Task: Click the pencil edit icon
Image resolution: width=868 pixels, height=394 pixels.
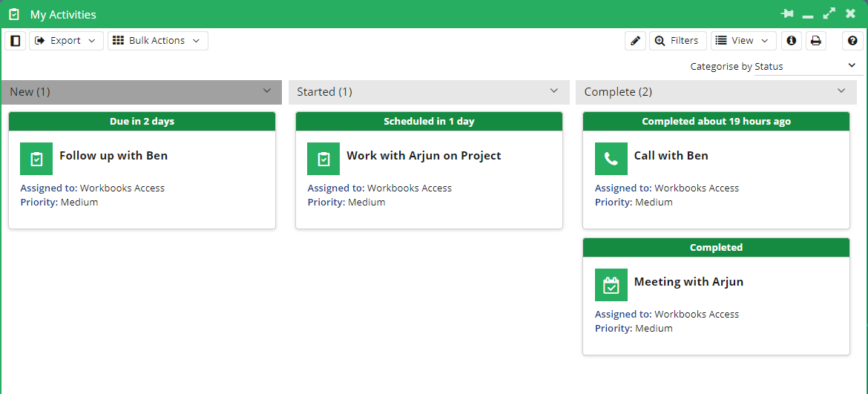Action: click(636, 40)
